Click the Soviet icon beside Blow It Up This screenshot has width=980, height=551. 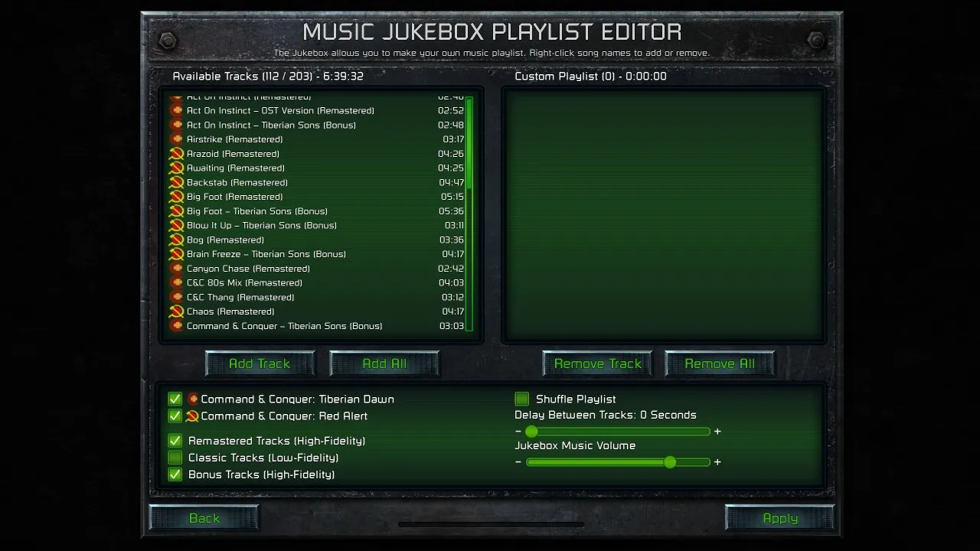click(x=176, y=226)
